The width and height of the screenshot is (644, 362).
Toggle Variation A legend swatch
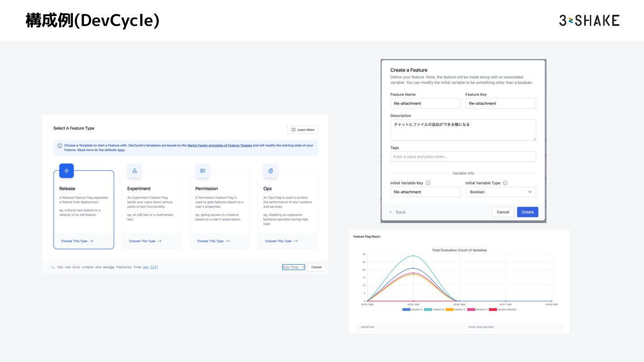tap(406, 309)
